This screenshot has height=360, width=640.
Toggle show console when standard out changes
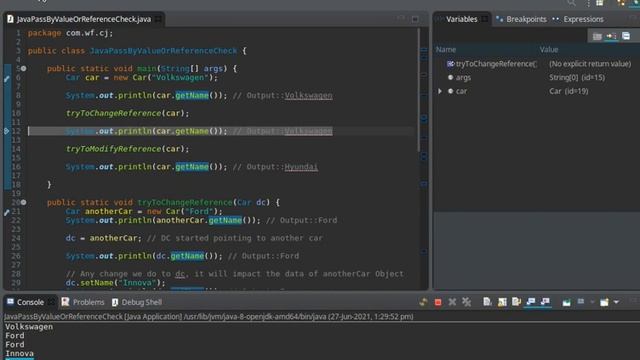coord(531,302)
